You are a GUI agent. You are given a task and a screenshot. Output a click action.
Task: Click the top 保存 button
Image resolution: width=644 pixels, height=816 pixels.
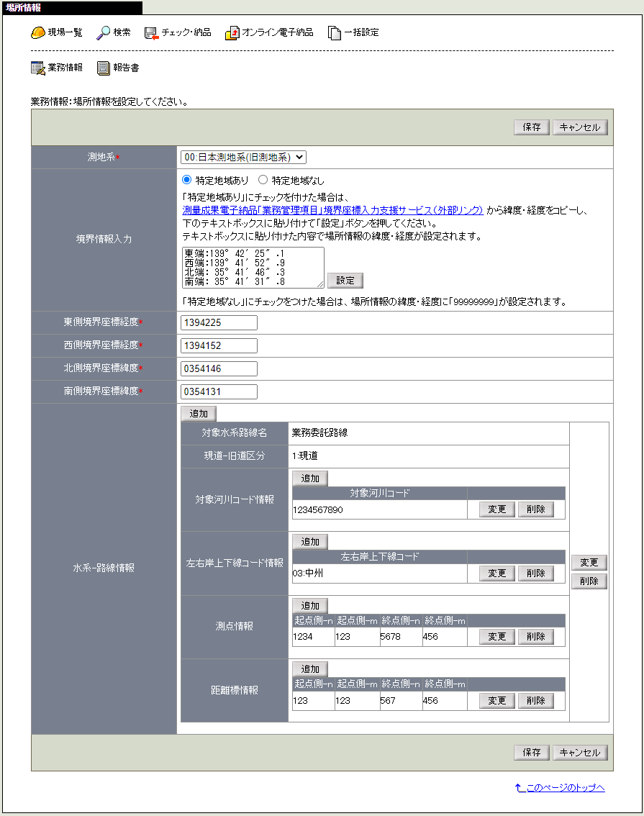coord(532,127)
